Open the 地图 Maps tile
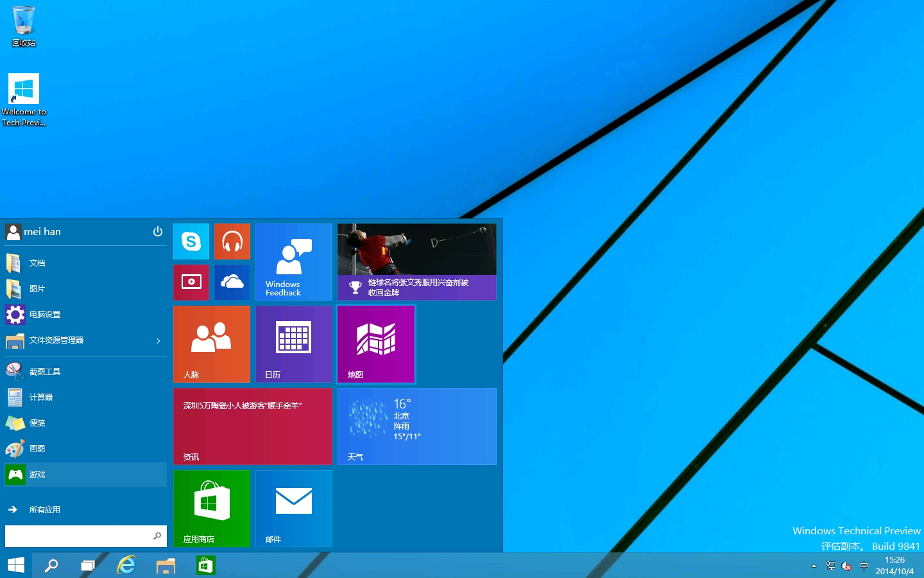924x578 pixels. [376, 344]
